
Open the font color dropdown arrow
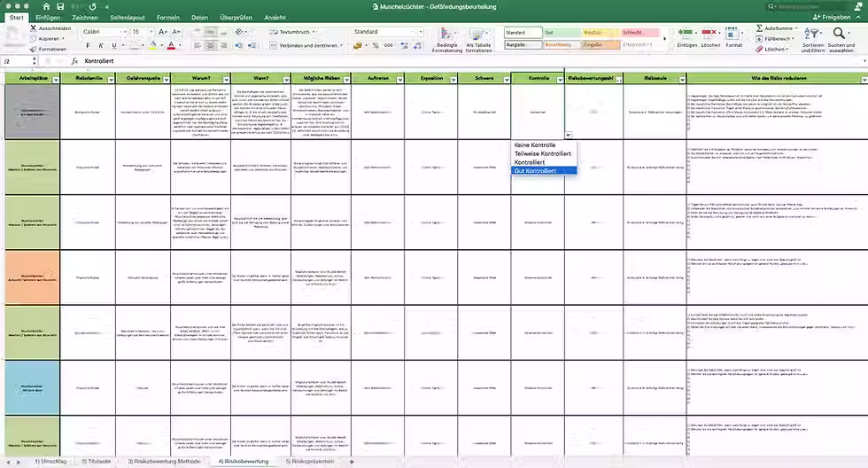tap(180, 45)
